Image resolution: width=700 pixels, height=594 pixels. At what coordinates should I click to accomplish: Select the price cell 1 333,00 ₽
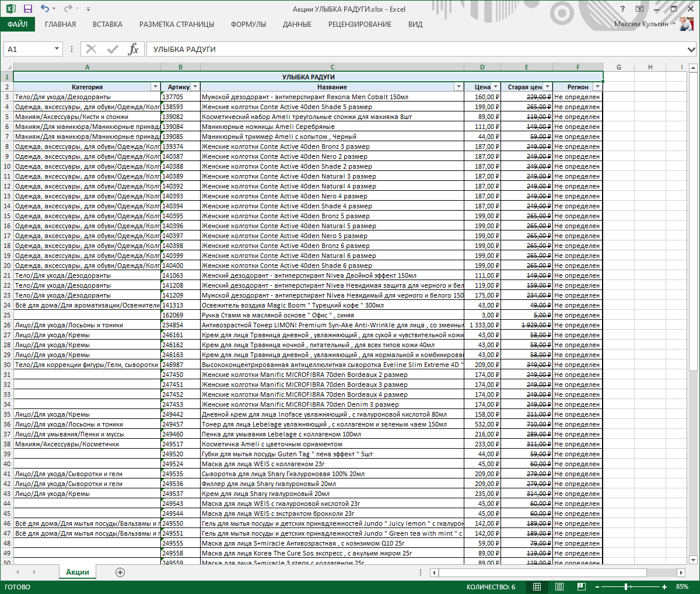coord(482,325)
